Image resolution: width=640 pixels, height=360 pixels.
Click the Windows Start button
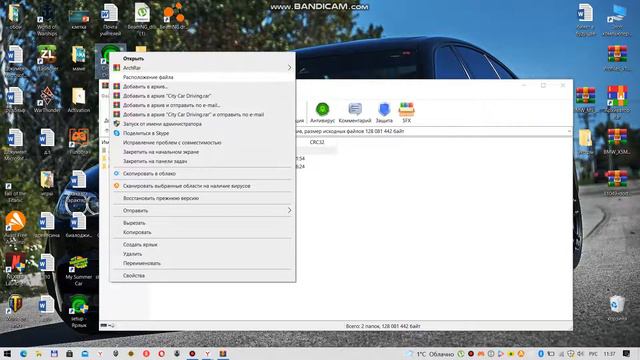[7, 353]
